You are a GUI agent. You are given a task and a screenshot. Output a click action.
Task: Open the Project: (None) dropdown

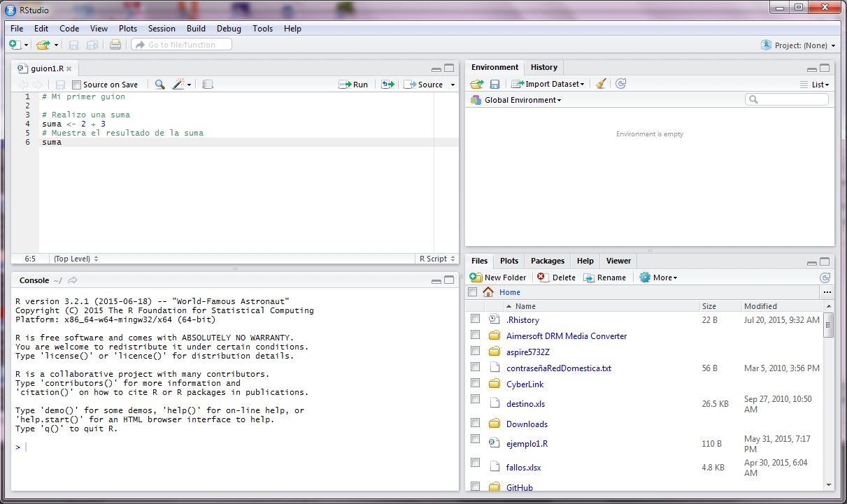pyautogui.click(x=798, y=45)
